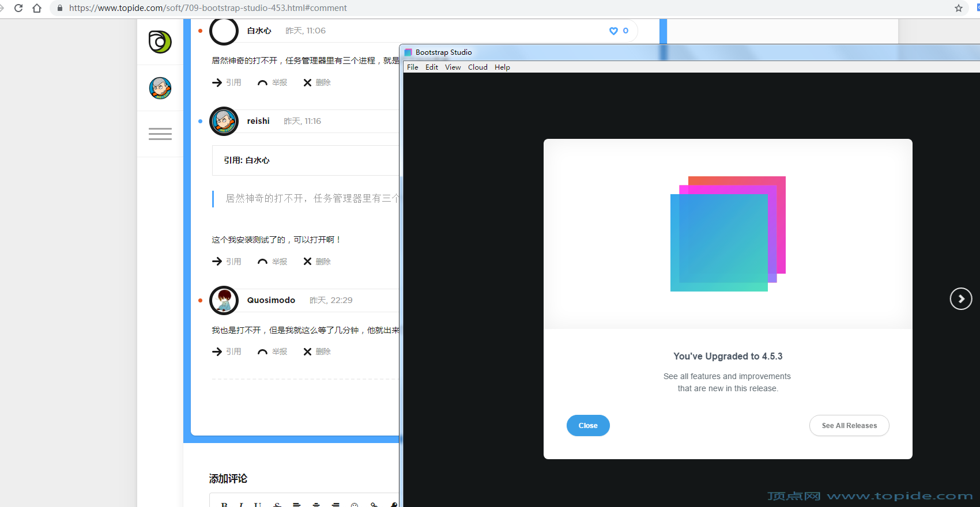This screenshot has height=507, width=980.
Task: Open Cloud menu in Bootstrap Studio
Action: click(x=478, y=67)
